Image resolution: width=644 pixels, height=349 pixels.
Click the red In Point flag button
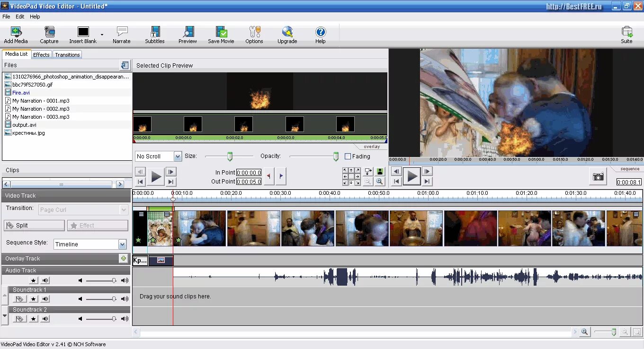tap(269, 176)
